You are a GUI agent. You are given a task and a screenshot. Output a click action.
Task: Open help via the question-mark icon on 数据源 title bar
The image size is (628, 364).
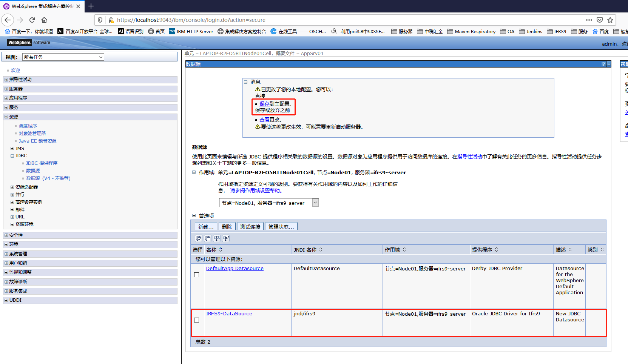point(603,64)
